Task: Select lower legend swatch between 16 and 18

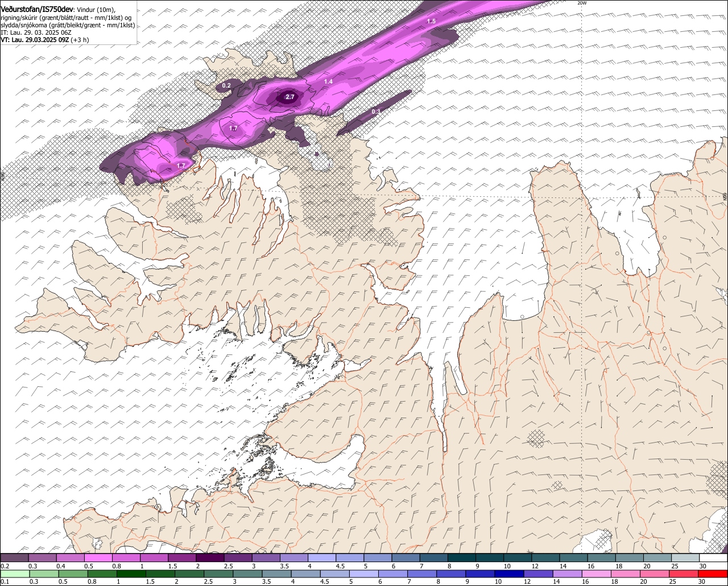Action: coord(597,574)
